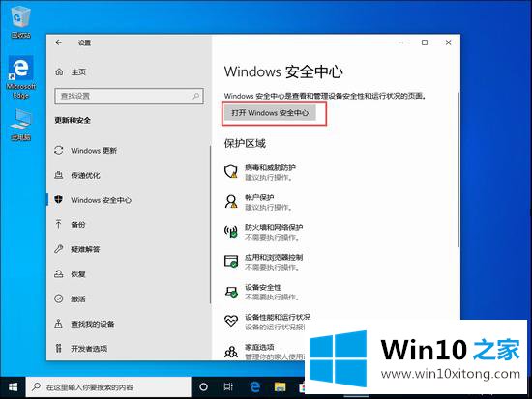Open 设备安全性 protection area

[x=262, y=291]
